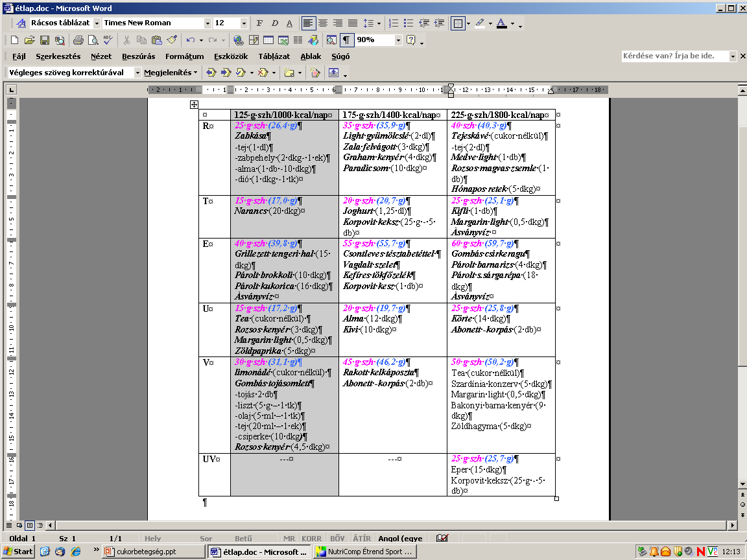747x560 pixels.
Task: Undo the last action
Action: coord(191,40)
